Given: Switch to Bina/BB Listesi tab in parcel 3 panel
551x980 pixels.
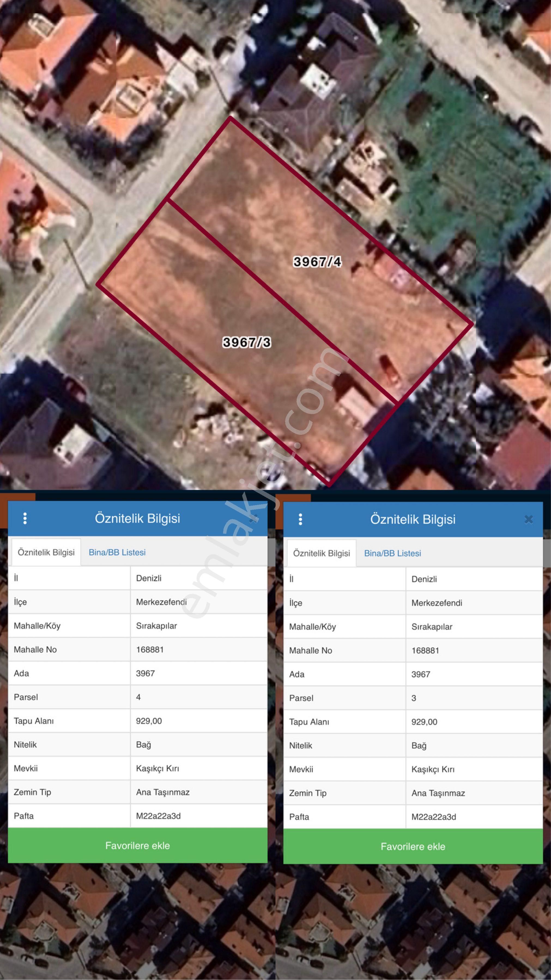Looking at the screenshot, I should tap(392, 554).
